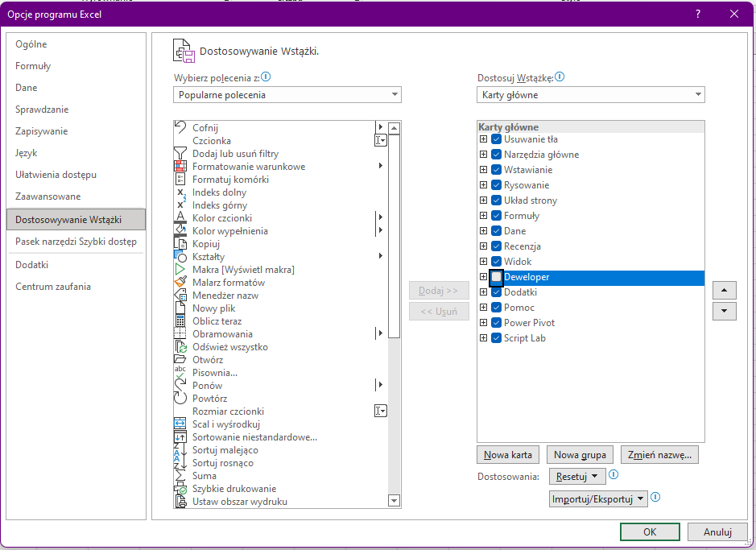This screenshot has width=756, height=550.
Task: Open the Dodatki category in sidebar
Action: click(76, 265)
